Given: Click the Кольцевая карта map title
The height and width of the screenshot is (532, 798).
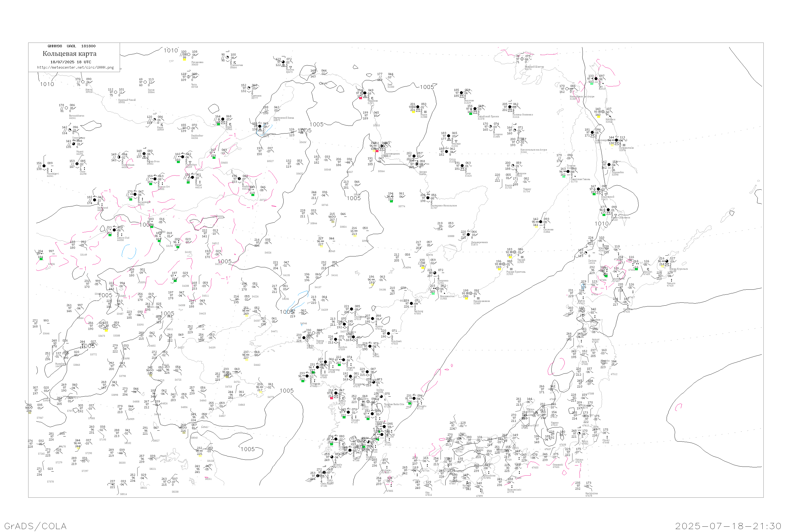Looking at the screenshot, I should click(69, 54).
